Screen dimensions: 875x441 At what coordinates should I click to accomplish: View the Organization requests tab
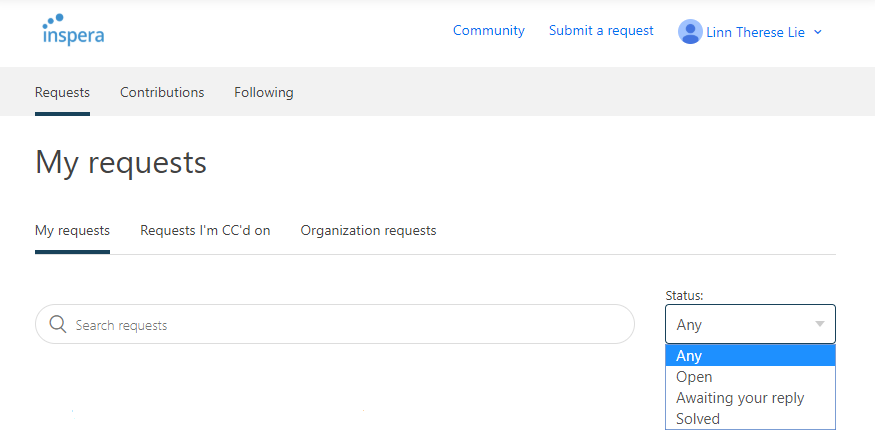tap(368, 231)
